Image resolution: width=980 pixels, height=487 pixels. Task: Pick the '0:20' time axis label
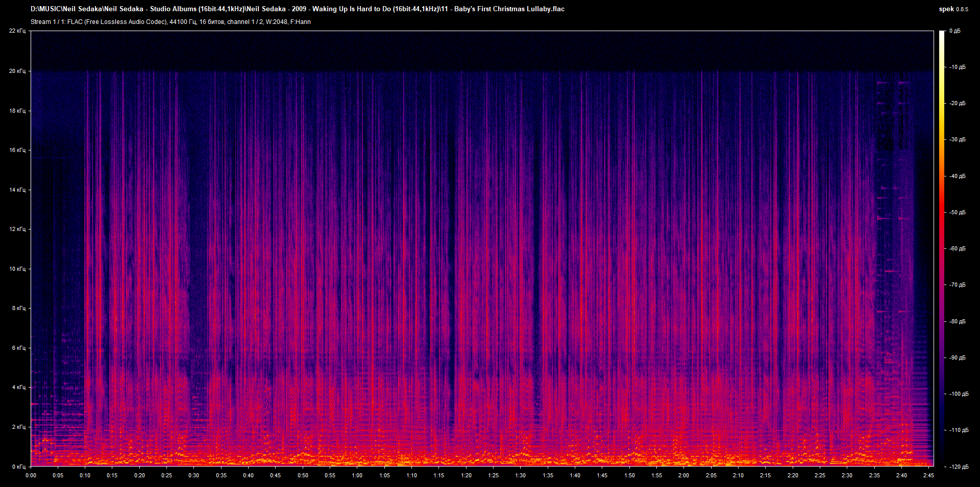(140, 475)
